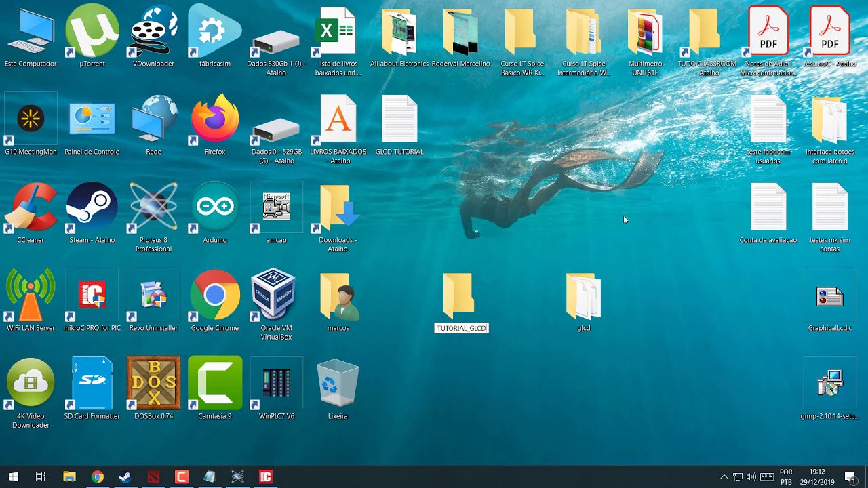Open Dados 0 - 529GB (G) drive shortcut

276,132
